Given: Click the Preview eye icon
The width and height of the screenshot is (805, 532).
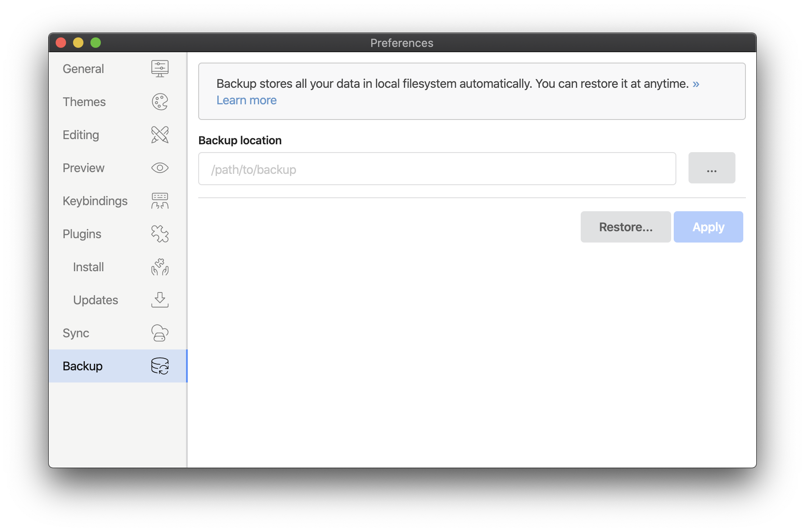Looking at the screenshot, I should click(160, 168).
